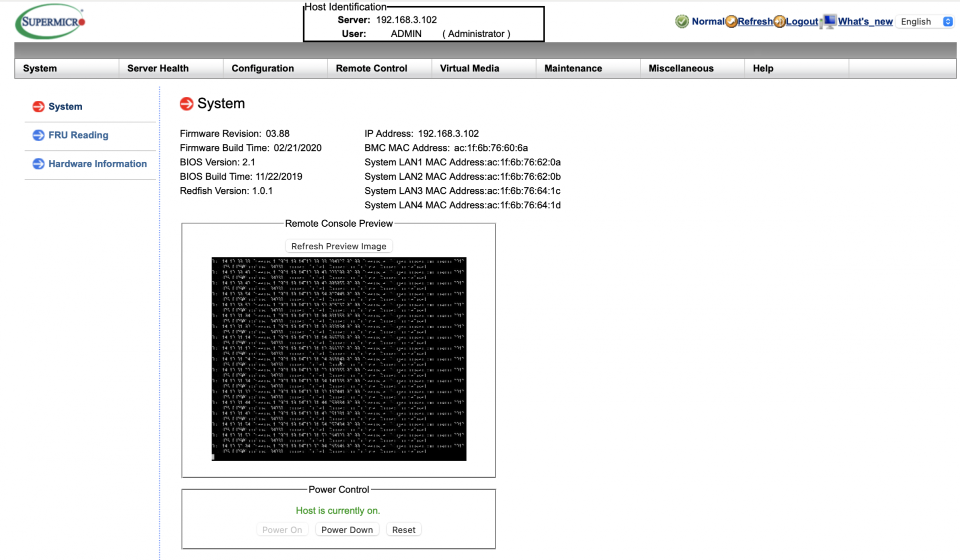Click the Logout icon
This screenshot has width=960, height=560.
click(779, 21)
